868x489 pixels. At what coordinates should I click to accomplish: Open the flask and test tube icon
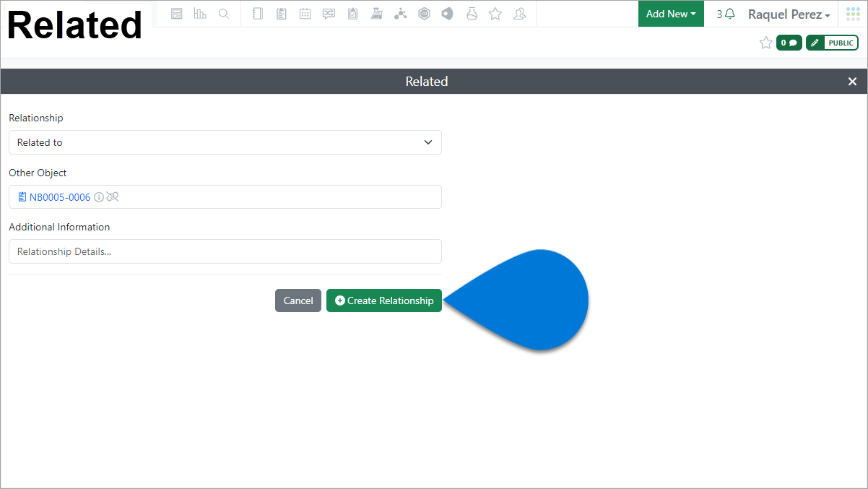pyautogui.click(x=376, y=14)
